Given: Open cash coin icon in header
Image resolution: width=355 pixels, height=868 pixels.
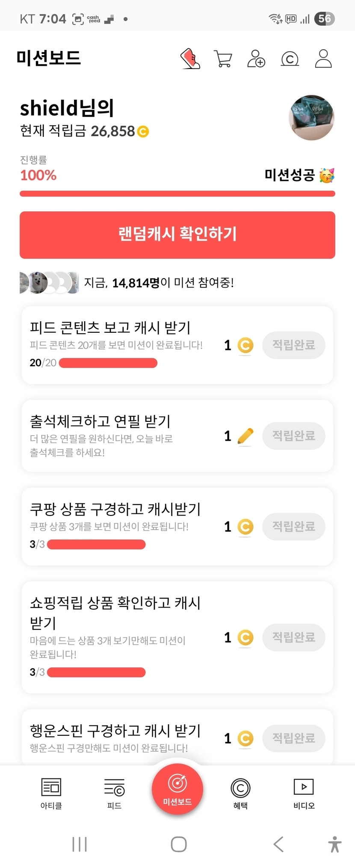Looking at the screenshot, I should tap(290, 59).
